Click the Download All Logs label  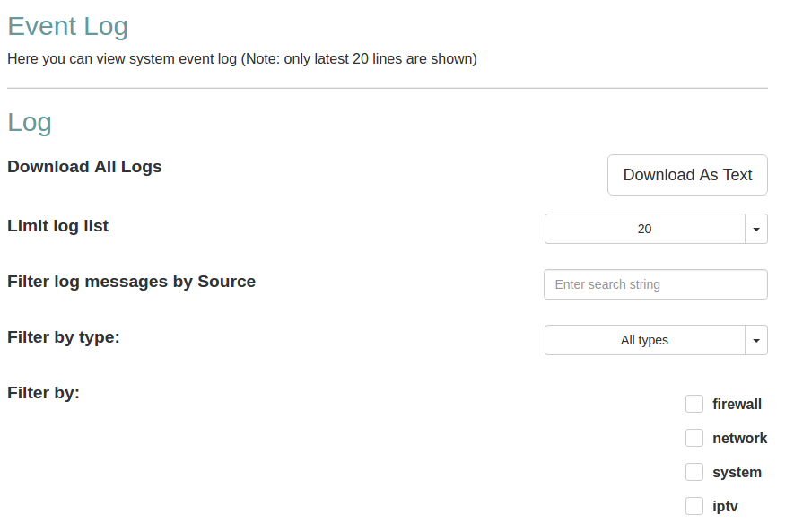(x=84, y=167)
